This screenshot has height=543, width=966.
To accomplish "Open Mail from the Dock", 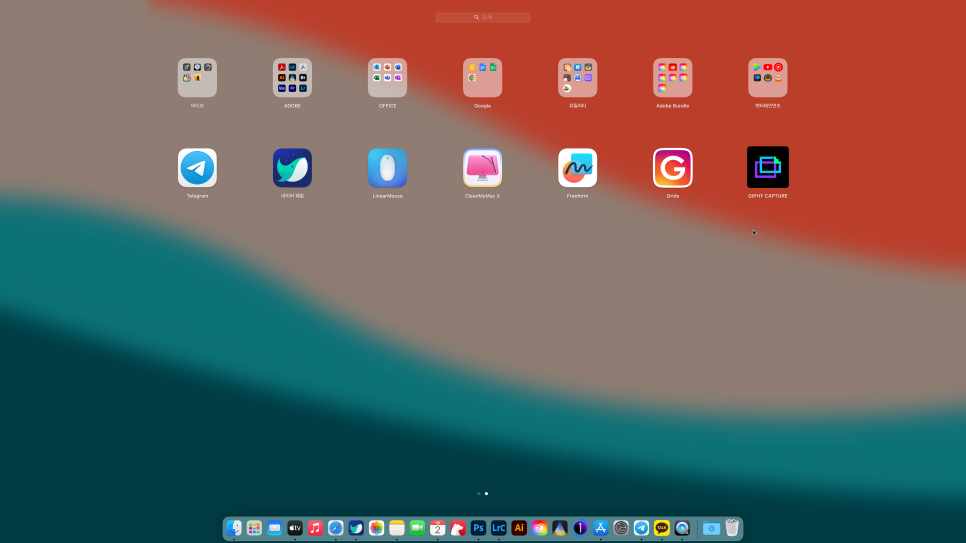I will pyautogui.click(x=275, y=528).
